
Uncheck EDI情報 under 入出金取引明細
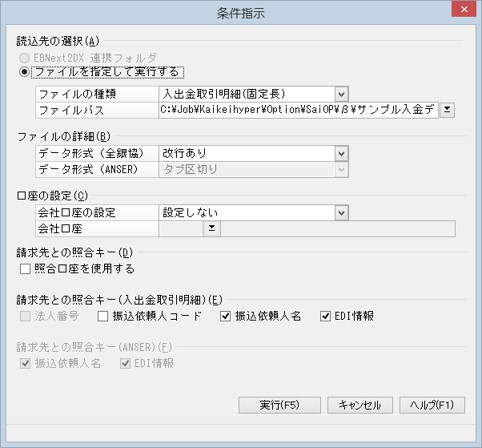coord(325,316)
